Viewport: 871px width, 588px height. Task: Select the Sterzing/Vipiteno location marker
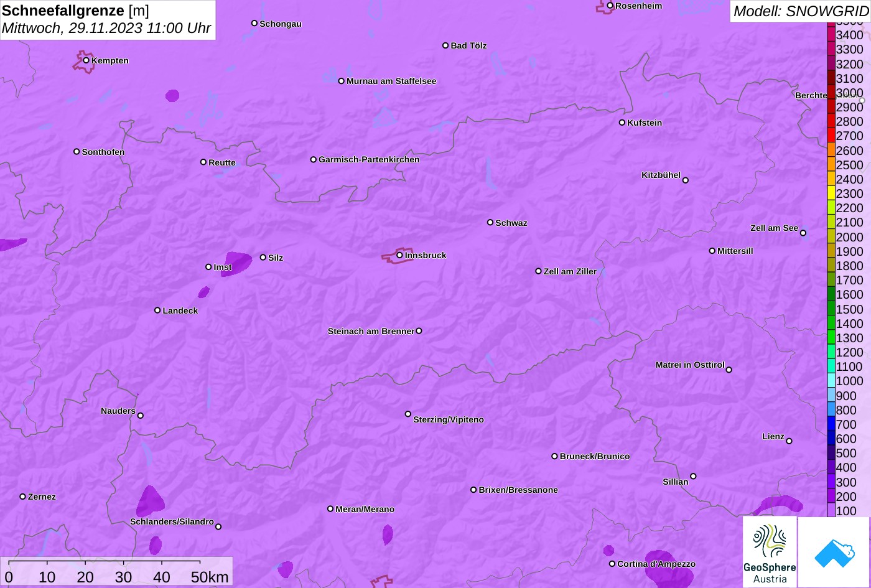(408, 414)
